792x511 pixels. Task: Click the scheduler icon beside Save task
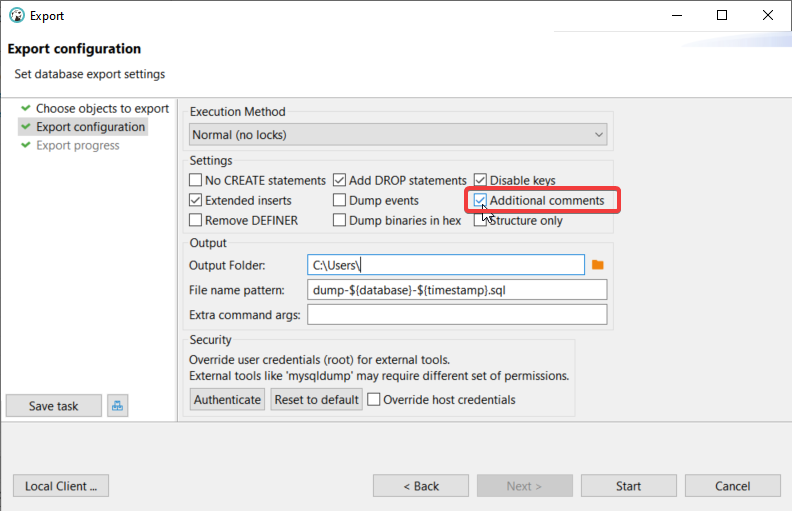pos(118,405)
